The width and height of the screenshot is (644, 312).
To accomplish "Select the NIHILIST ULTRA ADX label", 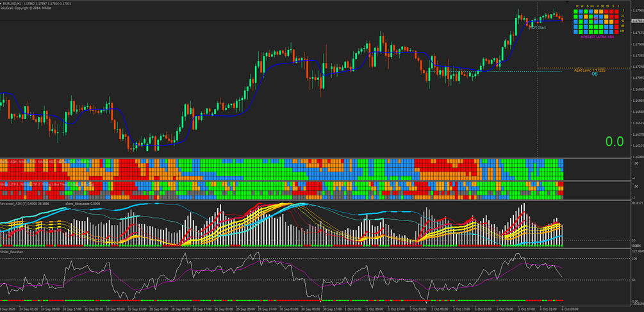I will pos(597,37).
